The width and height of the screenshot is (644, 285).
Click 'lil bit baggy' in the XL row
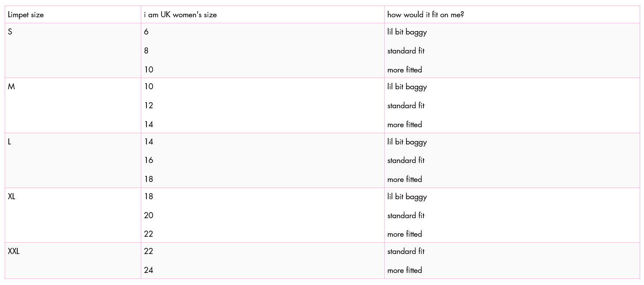407,197
